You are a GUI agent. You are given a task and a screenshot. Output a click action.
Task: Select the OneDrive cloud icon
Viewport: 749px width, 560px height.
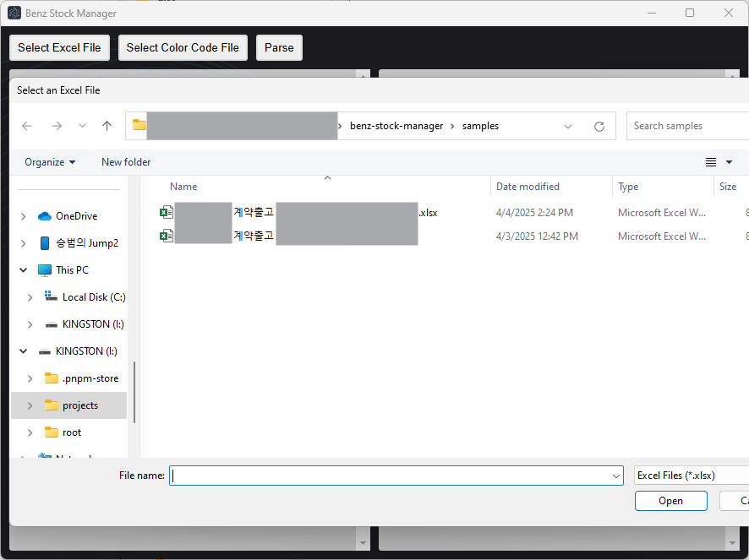[x=45, y=216]
